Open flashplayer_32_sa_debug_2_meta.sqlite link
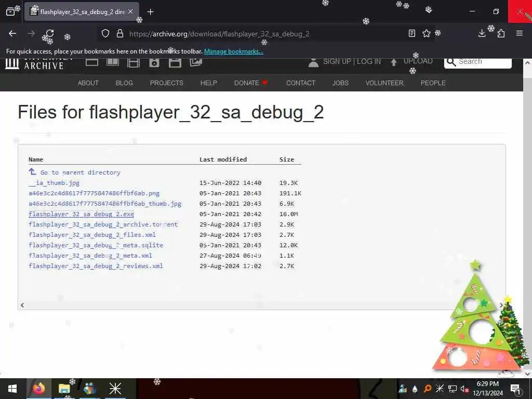Image resolution: width=532 pixels, height=399 pixels. point(96,245)
